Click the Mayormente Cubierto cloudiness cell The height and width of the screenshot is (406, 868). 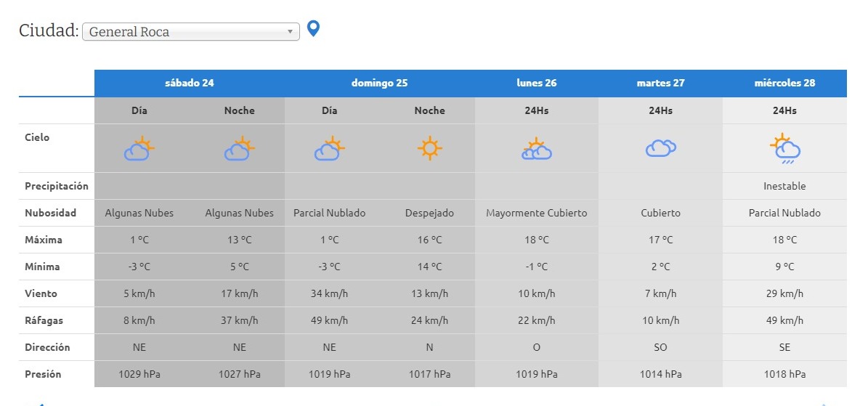coord(537,213)
